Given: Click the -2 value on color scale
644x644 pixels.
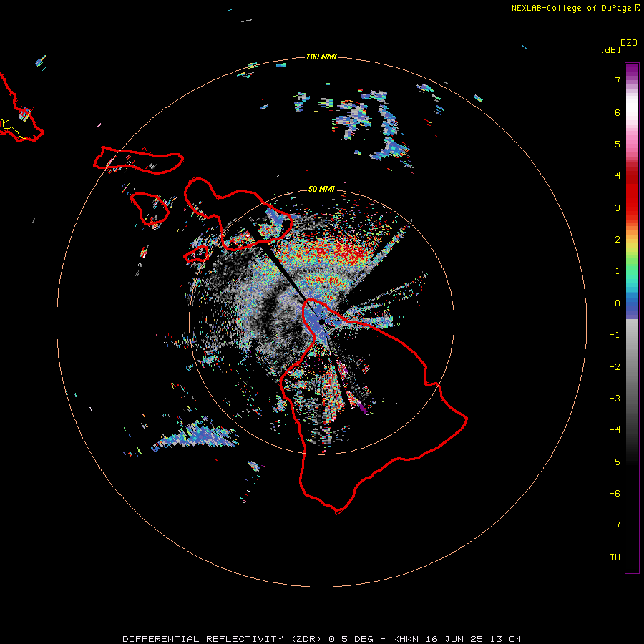Looking at the screenshot, I should point(615,366).
